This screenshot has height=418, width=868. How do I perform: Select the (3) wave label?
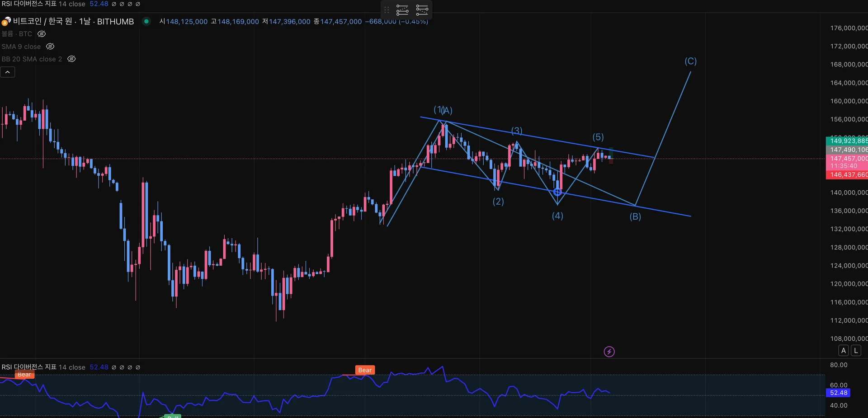517,131
